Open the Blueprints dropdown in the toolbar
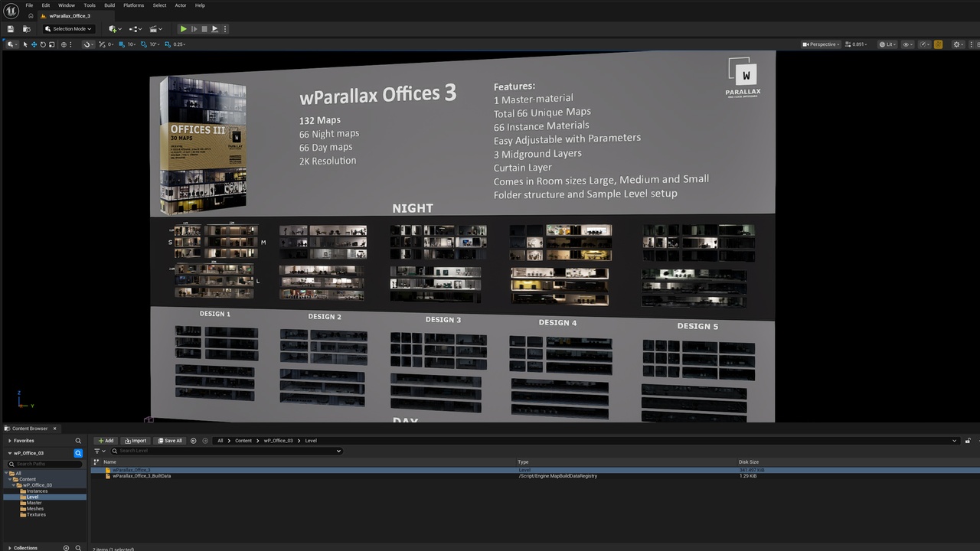980x551 pixels. pos(135,29)
